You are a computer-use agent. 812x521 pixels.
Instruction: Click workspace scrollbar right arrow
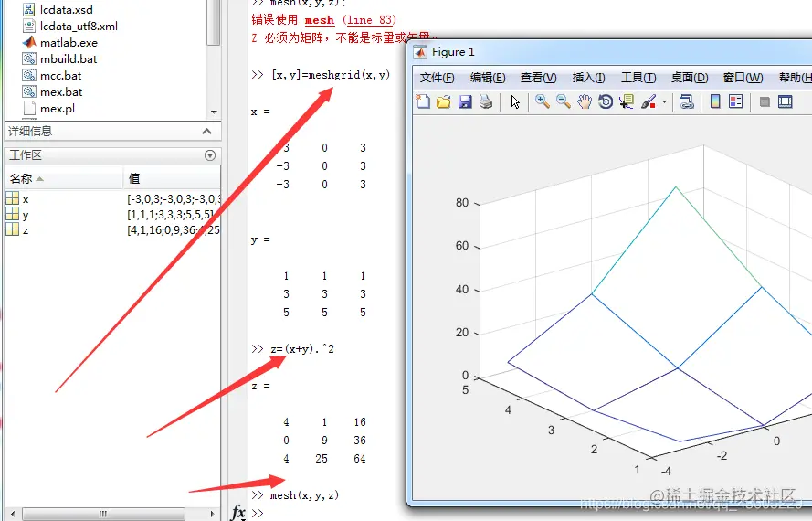pos(212,514)
